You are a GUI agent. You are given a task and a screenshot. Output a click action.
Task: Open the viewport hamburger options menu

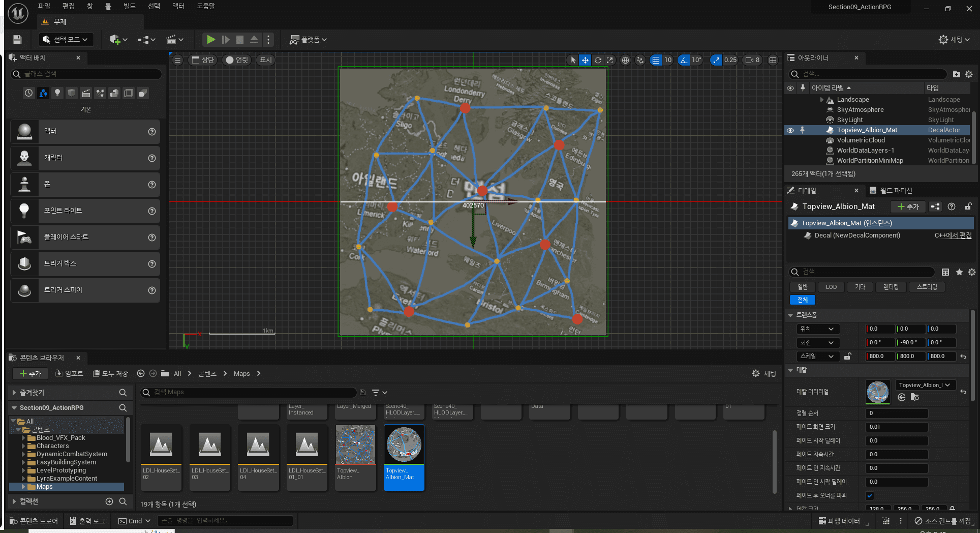coord(177,60)
